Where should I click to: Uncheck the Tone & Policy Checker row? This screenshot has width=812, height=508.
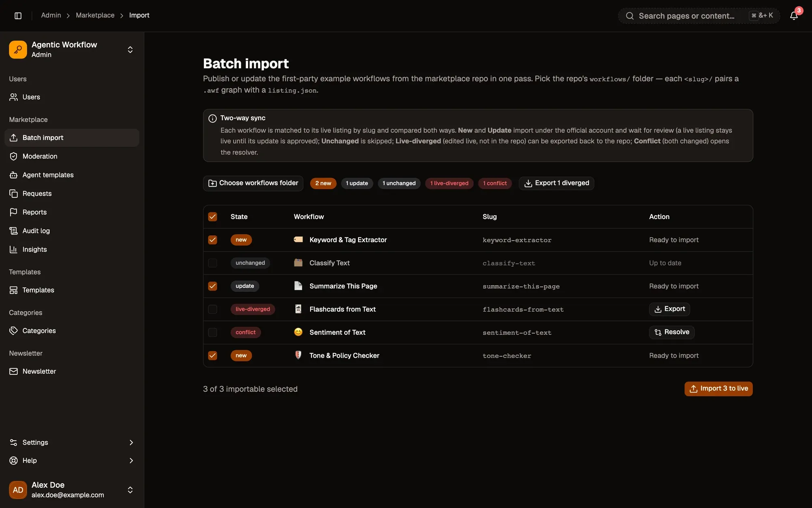point(212,356)
